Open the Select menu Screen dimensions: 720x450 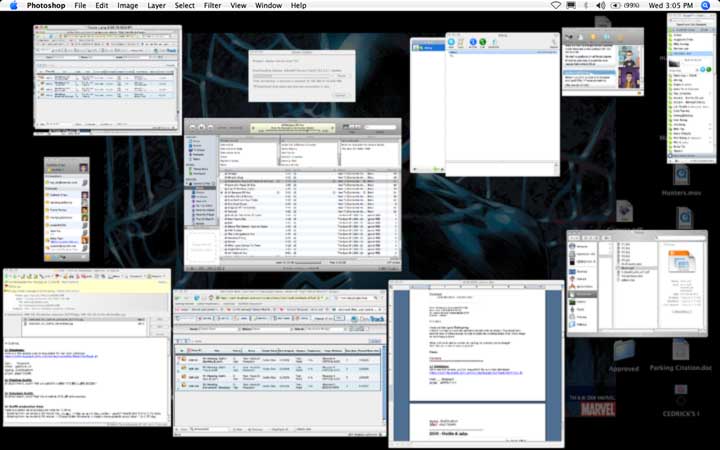(x=185, y=6)
